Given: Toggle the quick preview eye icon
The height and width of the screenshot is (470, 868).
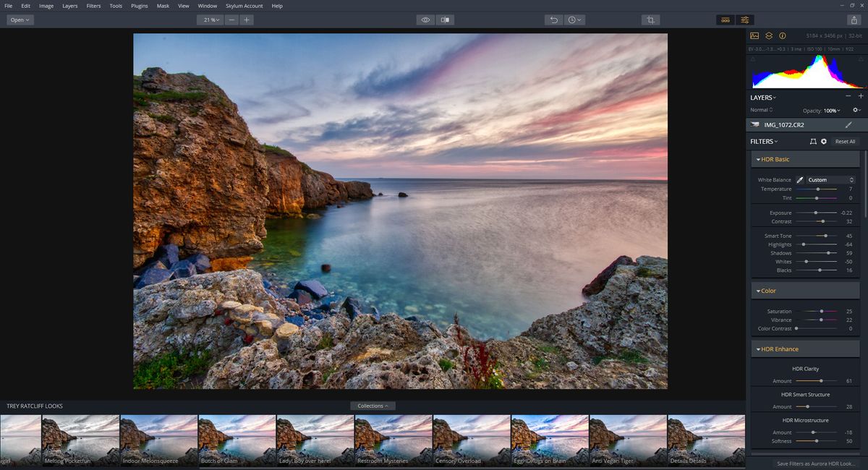Looking at the screenshot, I should [425, 20].
